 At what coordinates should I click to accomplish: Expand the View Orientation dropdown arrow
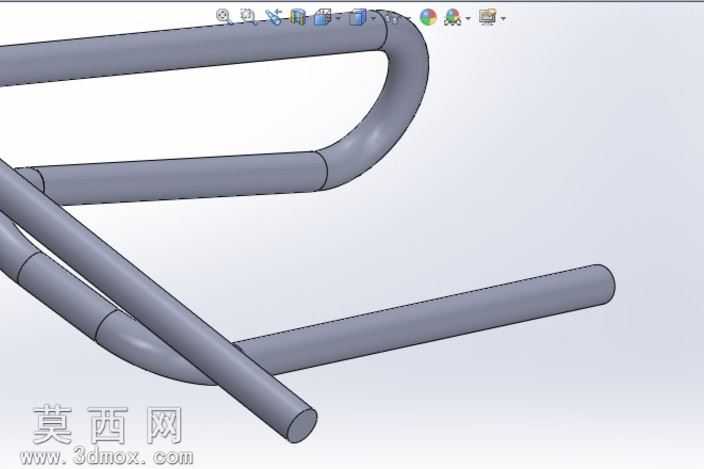pos(338,18)
